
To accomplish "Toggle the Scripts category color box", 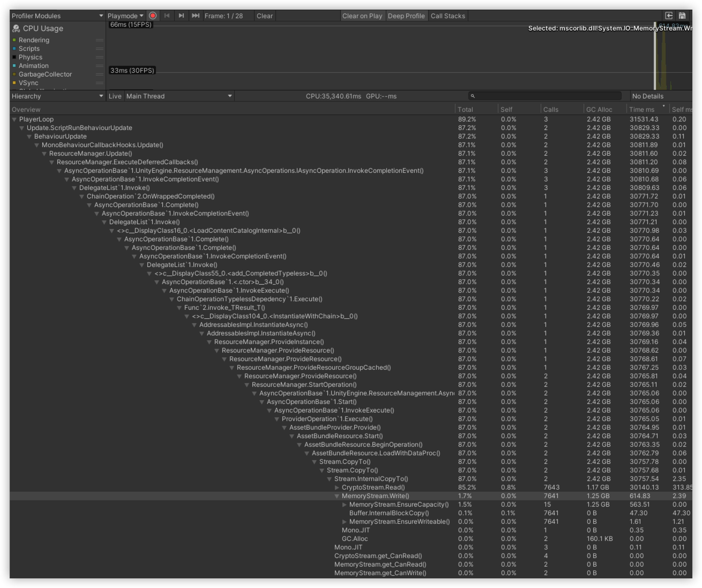I will (x=14, y=49).
